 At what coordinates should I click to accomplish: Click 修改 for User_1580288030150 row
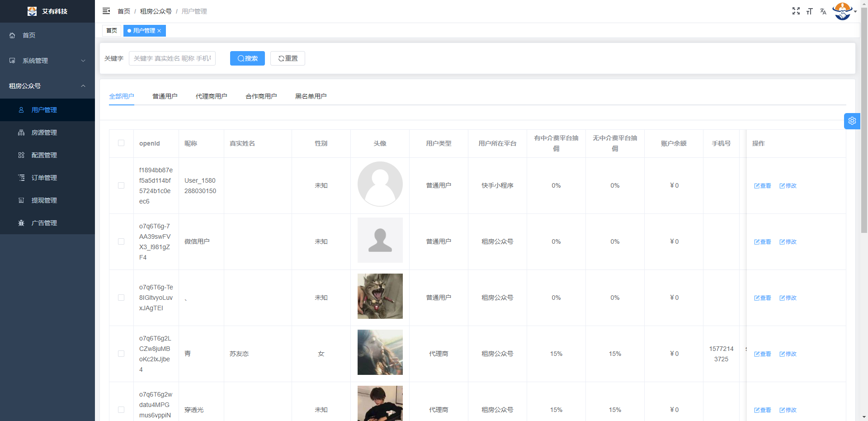pyautogui.click(x=788, y=186)
